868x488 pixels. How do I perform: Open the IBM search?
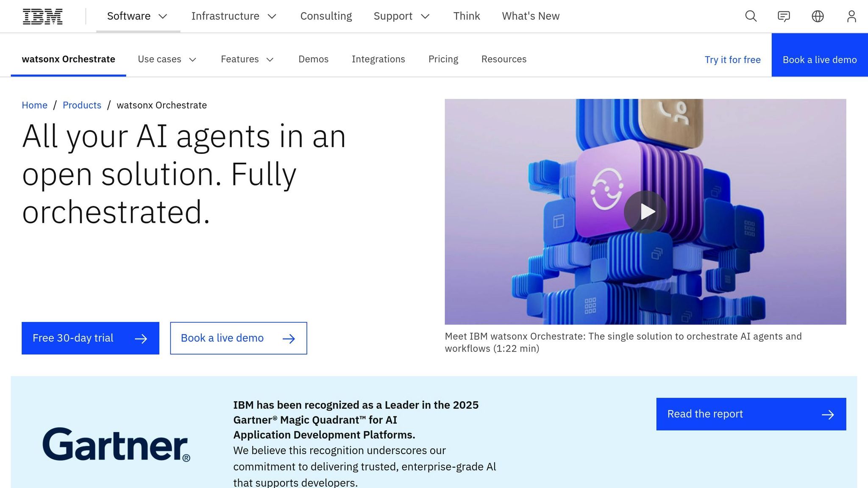coord(750,16)
